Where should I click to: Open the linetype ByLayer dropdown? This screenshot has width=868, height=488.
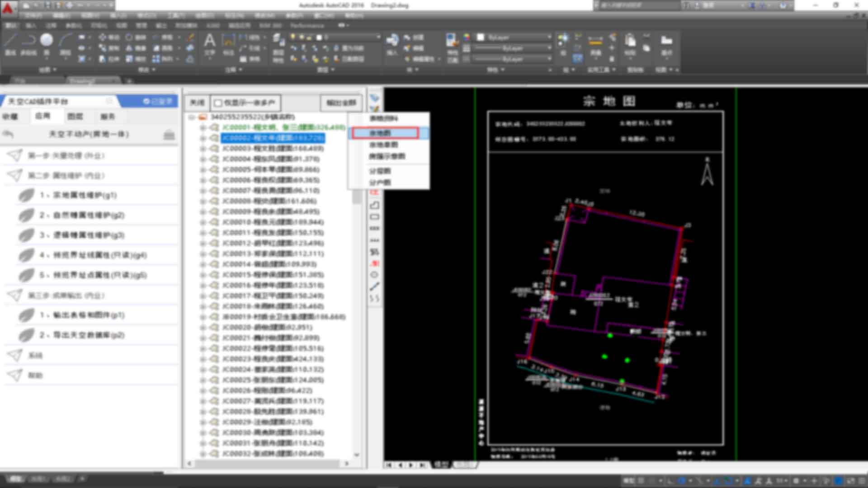514,59
